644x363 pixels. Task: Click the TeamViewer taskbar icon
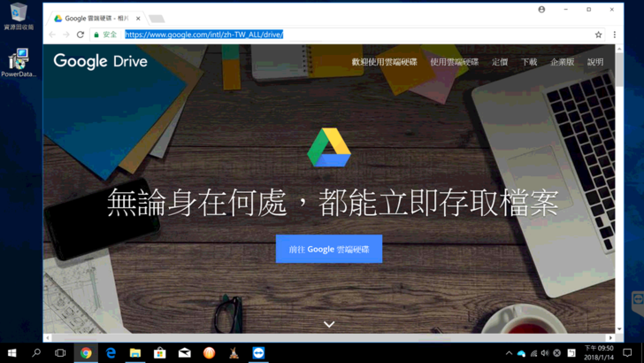click(x=258, y=353)
